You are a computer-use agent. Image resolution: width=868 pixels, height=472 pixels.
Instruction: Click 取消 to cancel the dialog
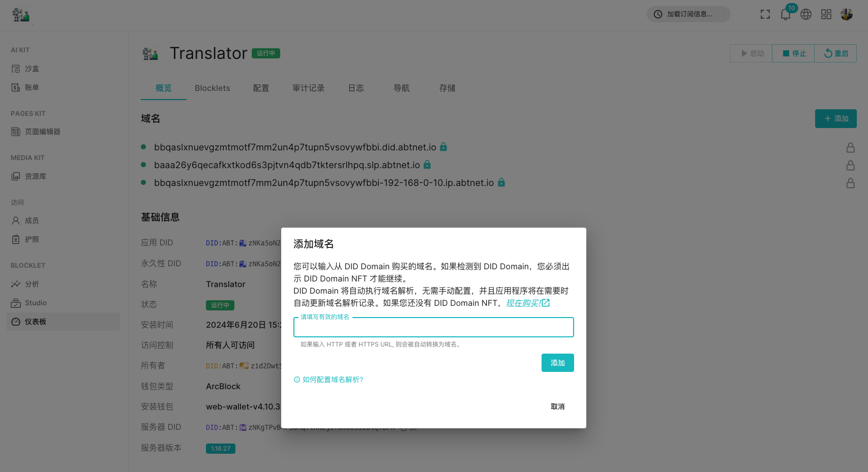pyautogui.click(x=557, y=406)
